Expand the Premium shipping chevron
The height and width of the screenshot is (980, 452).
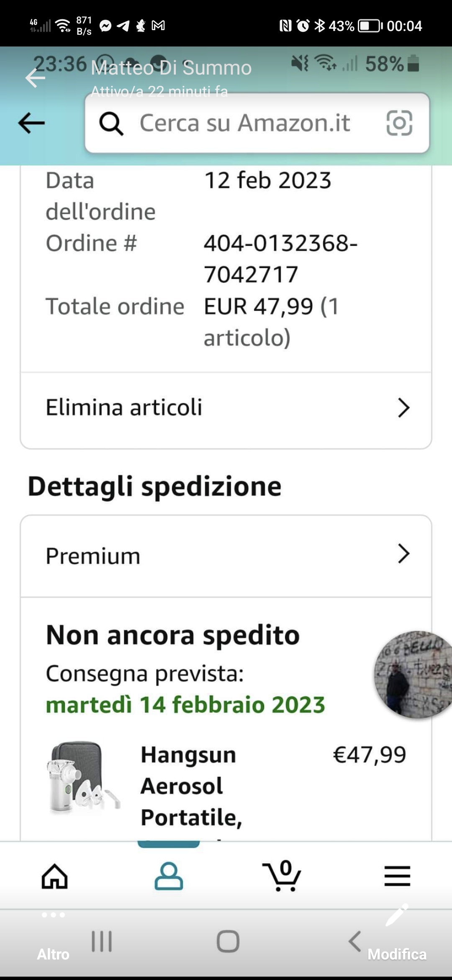pos(403,554)
